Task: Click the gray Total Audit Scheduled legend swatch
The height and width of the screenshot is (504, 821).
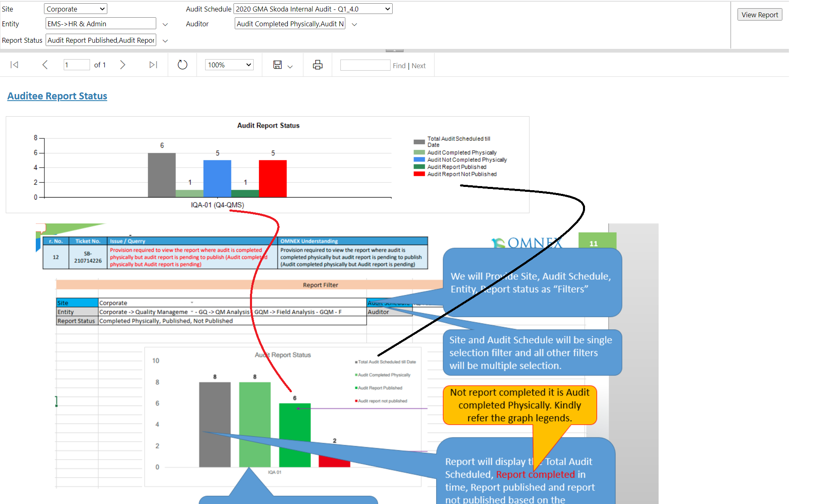Action: coord(419,142)
